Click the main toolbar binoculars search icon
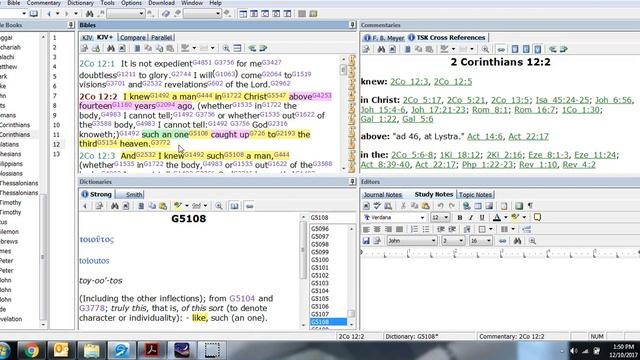Viewport: 640px width, 360px height. click(89, 14)
